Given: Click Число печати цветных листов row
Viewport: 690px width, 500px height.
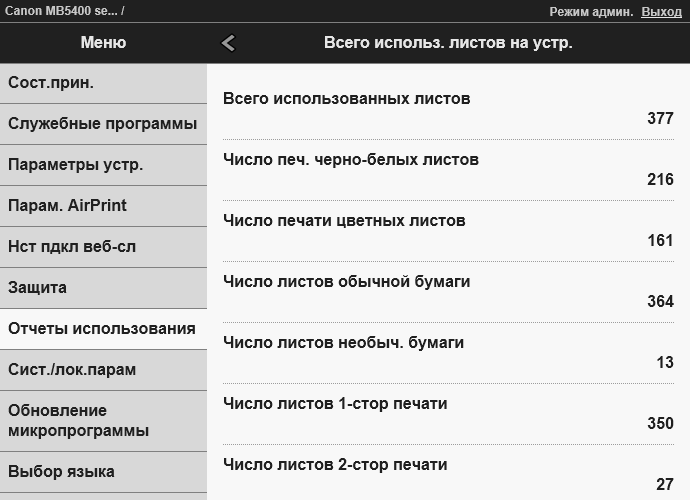Looking at the screenshot, I should coord(448,230).
